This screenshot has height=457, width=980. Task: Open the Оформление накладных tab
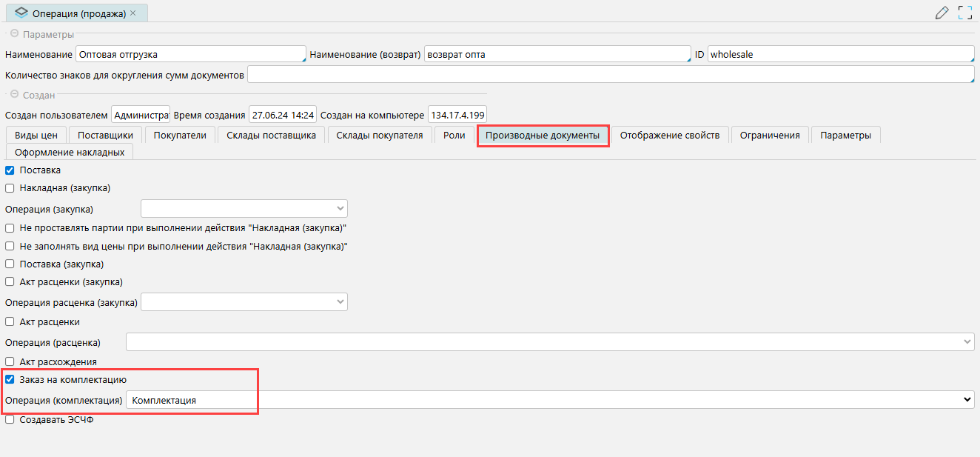click(x=70, y=152)
